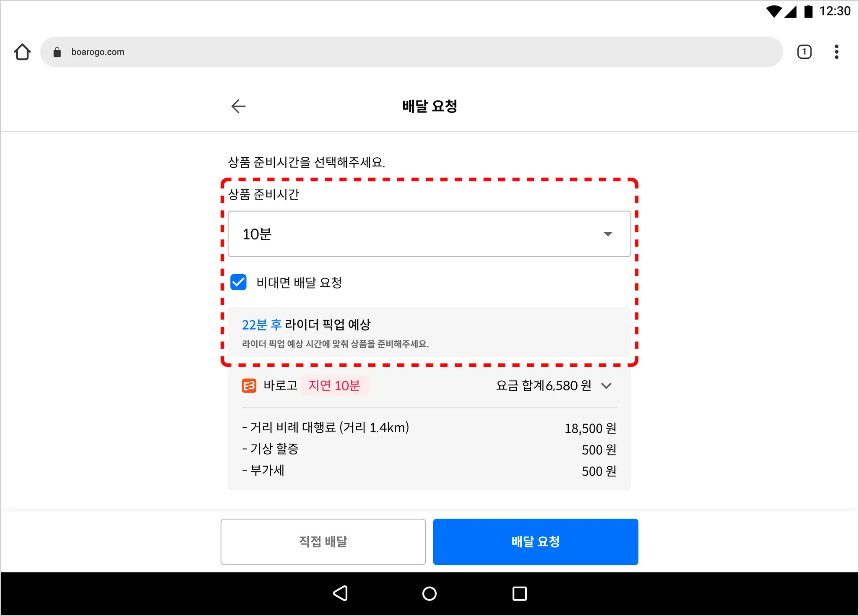Screen dimensions: 859x616
Task: Tap the browser home icon
Action: (22, 52)
